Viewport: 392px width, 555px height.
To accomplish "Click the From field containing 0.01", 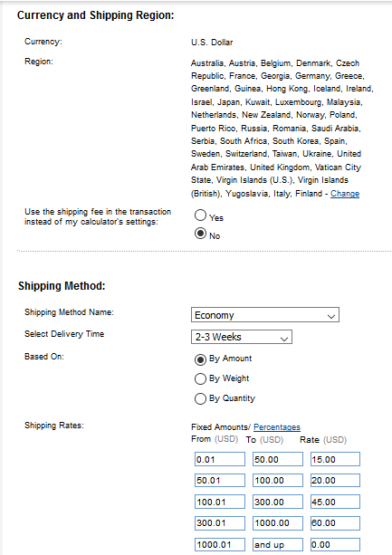I will [220, 459].
